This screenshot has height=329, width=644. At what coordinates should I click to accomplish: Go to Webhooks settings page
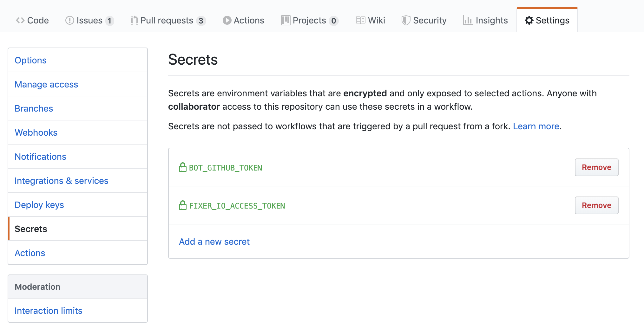[x=36, y=132]
